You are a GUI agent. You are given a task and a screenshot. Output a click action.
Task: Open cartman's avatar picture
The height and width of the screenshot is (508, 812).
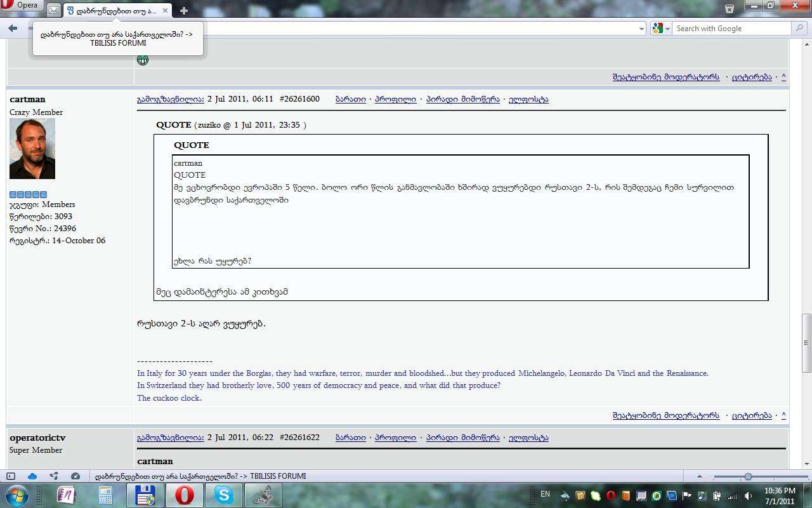pyautogui.click(x=32, y=149)
